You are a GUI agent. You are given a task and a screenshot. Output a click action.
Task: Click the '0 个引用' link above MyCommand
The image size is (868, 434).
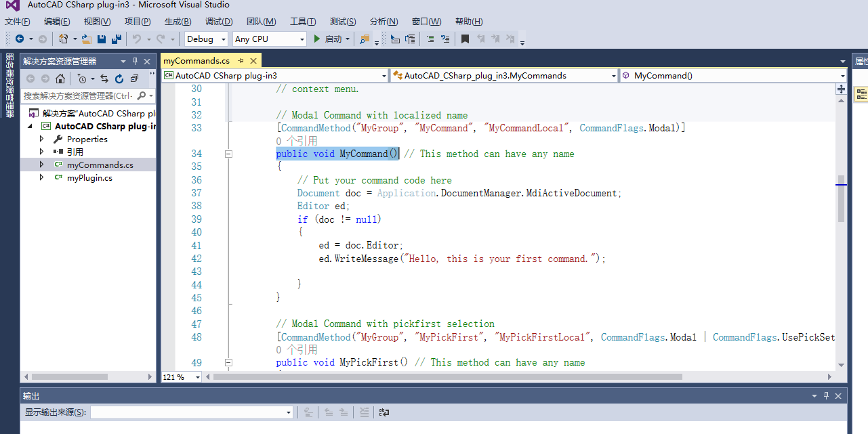coord(297,141)
